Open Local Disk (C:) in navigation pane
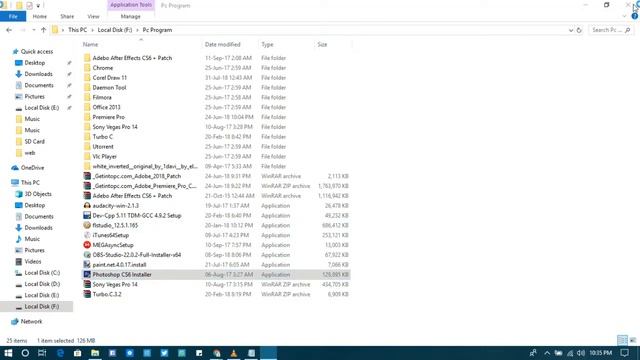This screenshot has height=360, width=640. (x=42, y=273)
